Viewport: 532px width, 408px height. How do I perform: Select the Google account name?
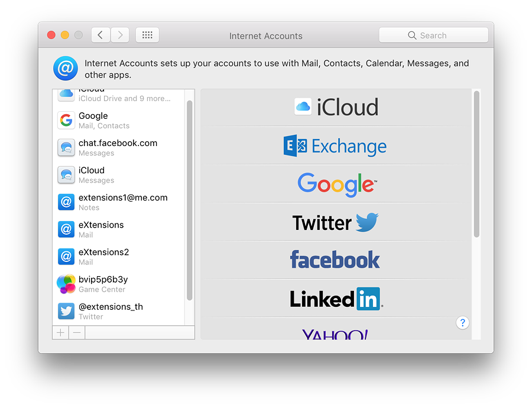coord(93,116)
